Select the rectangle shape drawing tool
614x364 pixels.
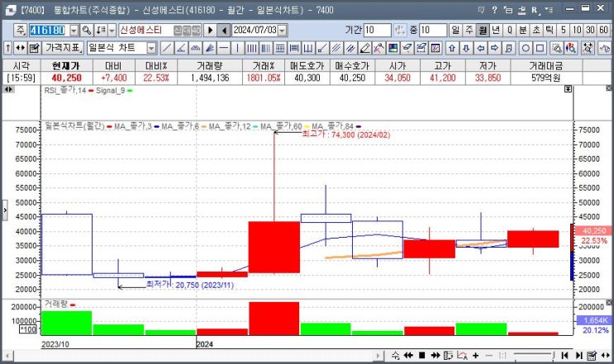click(540, 48)
